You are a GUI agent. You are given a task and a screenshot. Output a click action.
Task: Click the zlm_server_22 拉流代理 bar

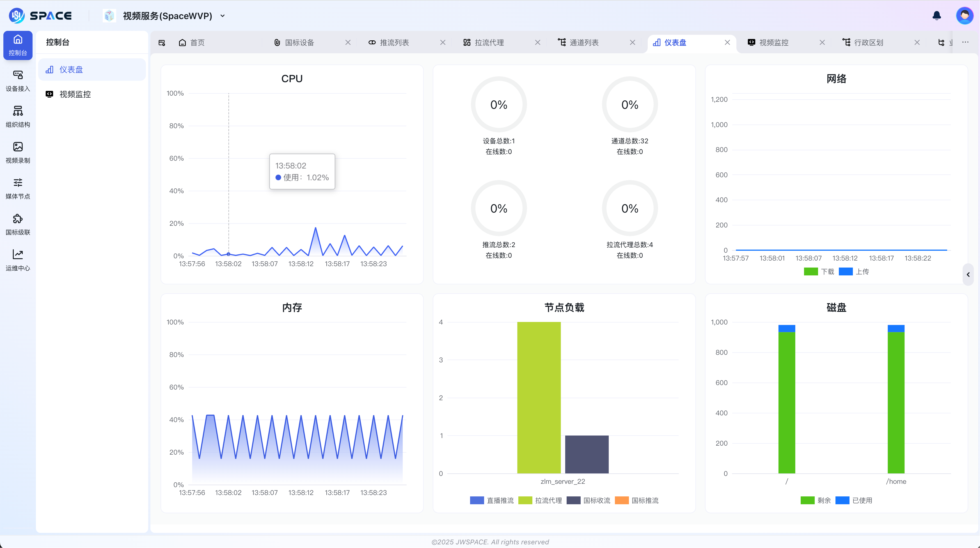[539, 398]
